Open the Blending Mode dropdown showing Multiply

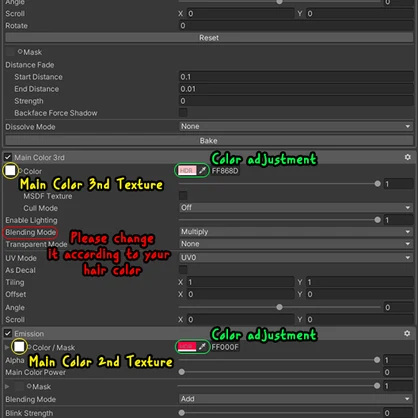pos(296,232)
